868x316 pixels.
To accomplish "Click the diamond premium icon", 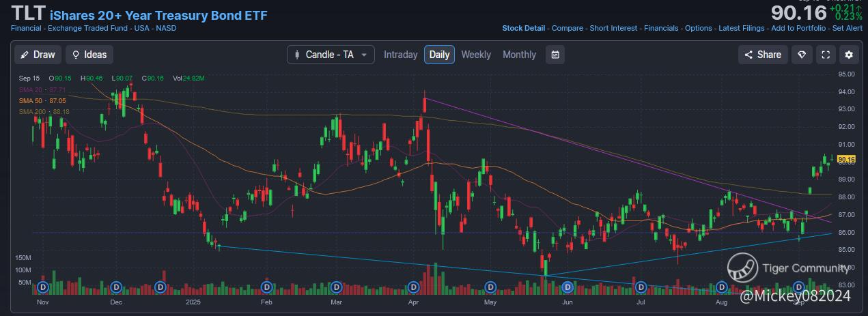I will 802,55.
